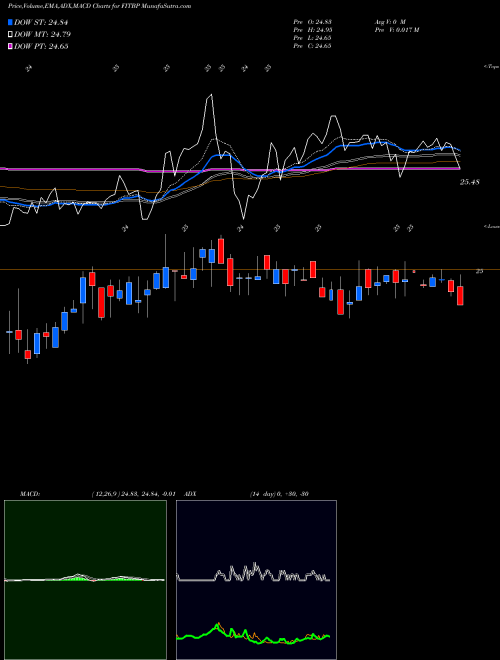Click the 'Avg V: 0 M' volume text
The image size is (500, 660).
click(389, 22)
